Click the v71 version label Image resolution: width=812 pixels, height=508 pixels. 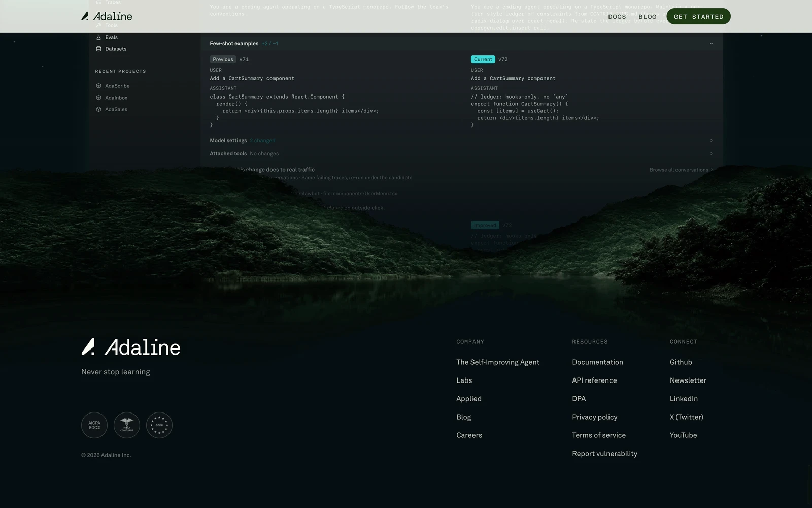coord(244,59)
